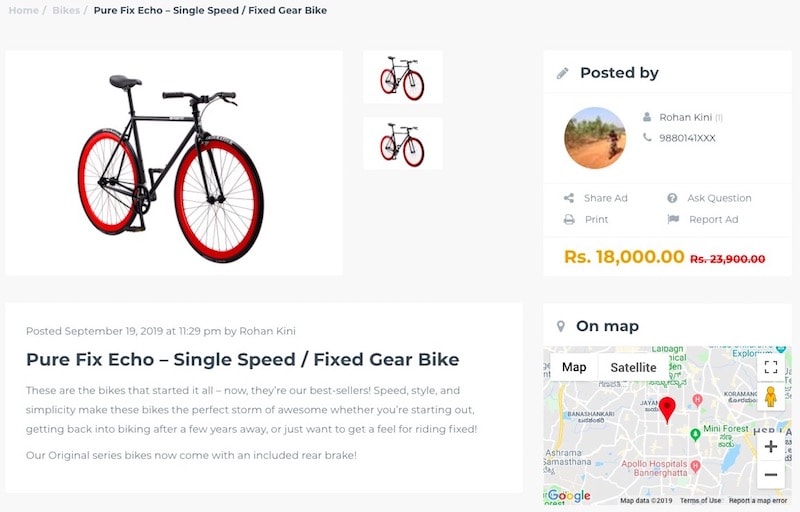Open Rohan Kini's seller profile name

click(x=685, y=117)
